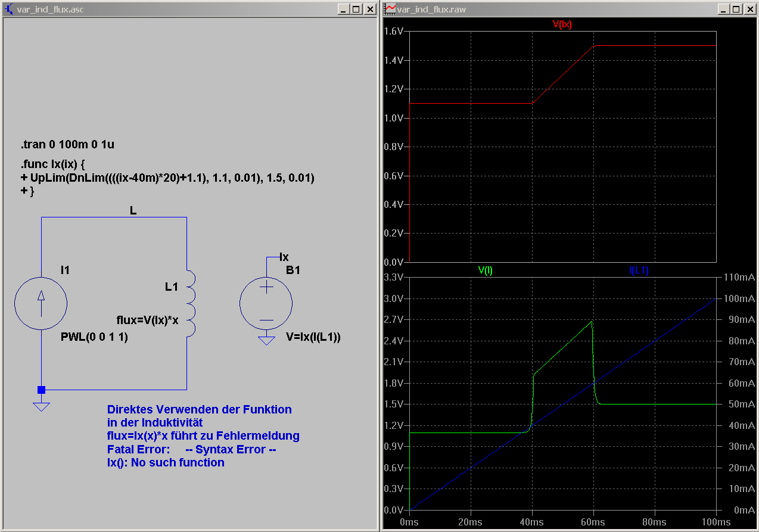Screen dimensions: 759x532
Task: Click the 100ms label on time axis
Action: (716, 522)
